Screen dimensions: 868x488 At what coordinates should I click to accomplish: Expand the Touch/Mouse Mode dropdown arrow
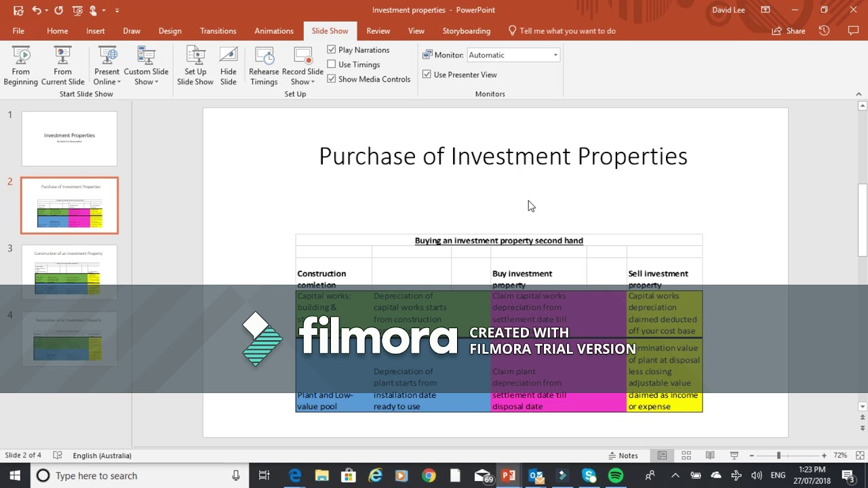[x=104, y=10]
